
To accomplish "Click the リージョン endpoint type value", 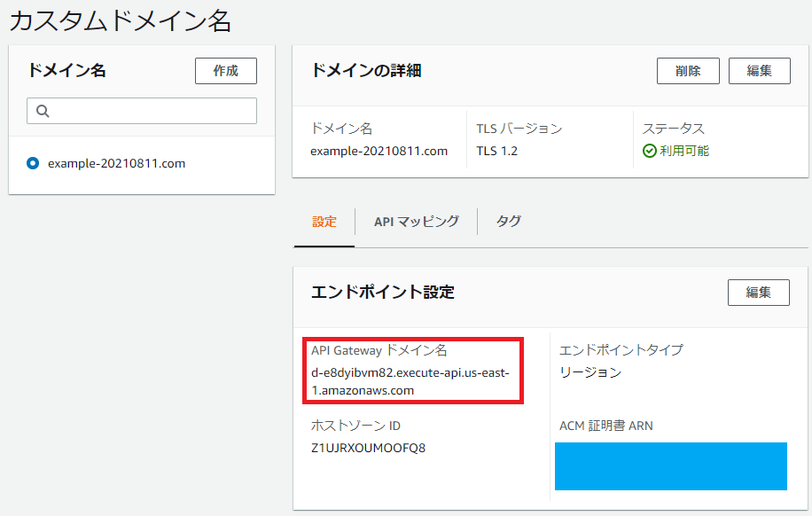I will 589,372.
